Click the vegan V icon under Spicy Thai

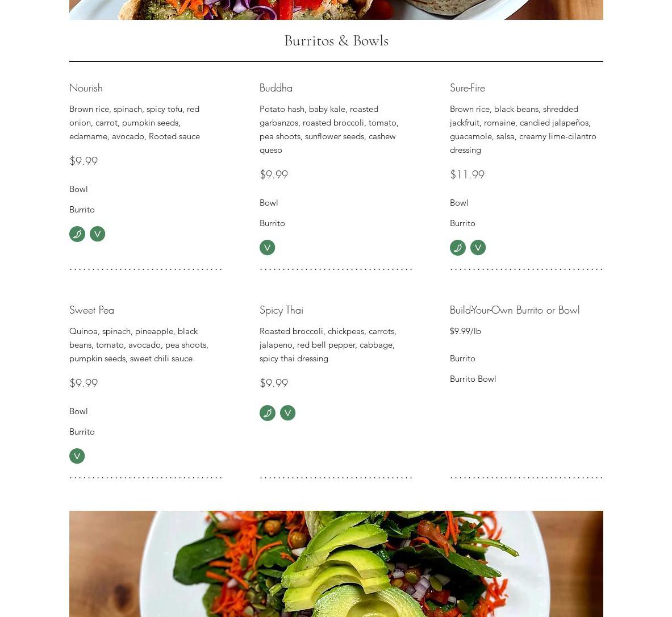(x=287, y=414)
